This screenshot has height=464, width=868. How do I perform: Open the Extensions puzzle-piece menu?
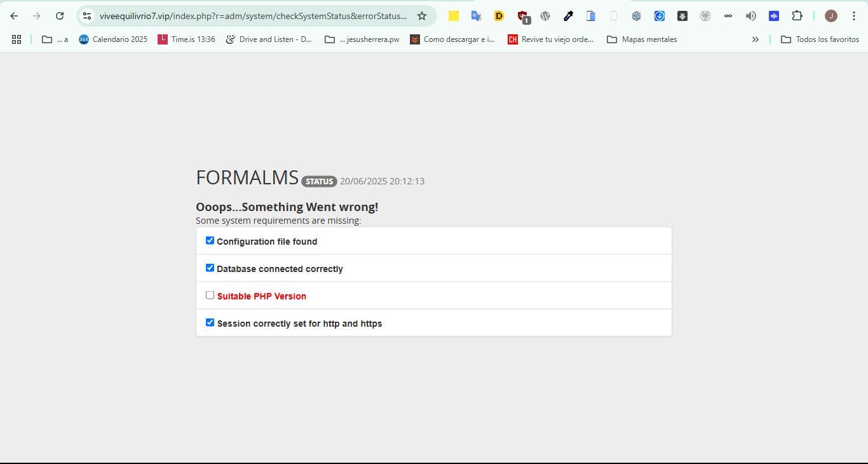797,16
